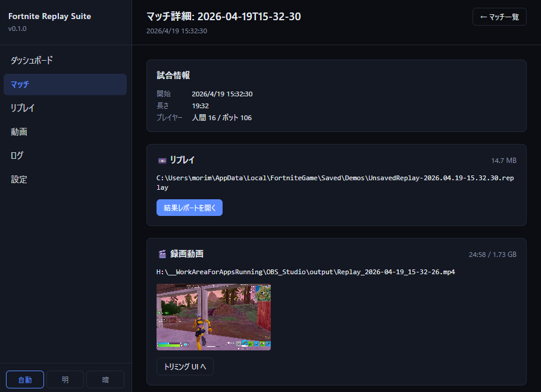Show the ログ page
The width and height of the screenshot is (541, 392).
tap(17, 156)
